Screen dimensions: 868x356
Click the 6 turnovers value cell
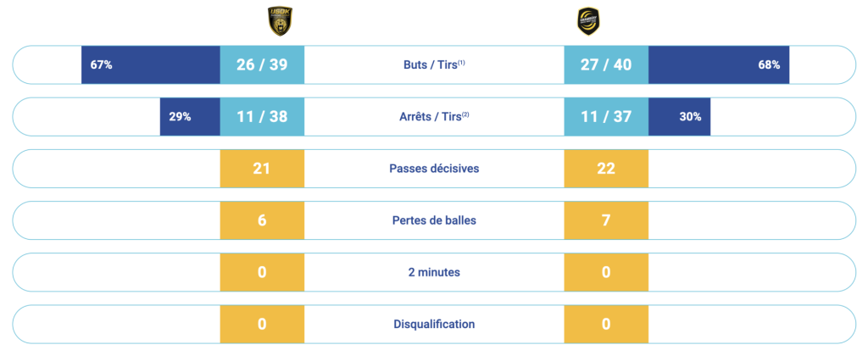[262, 220]
